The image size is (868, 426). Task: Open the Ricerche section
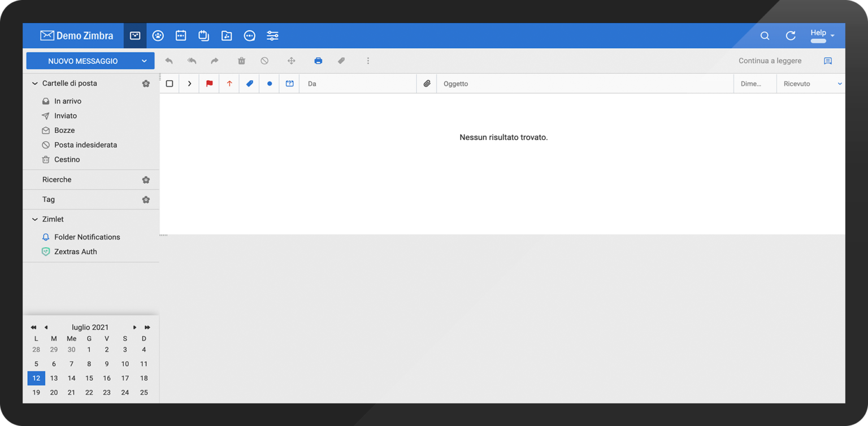(57, 180)
